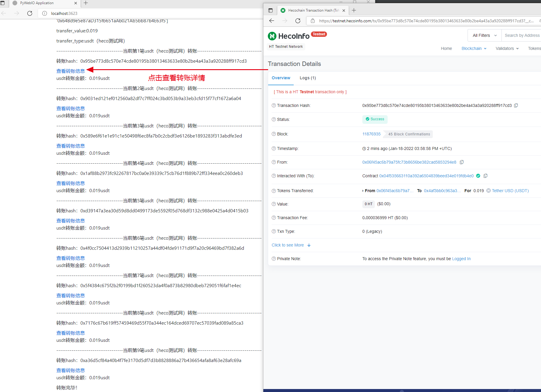Open 查看转账信息 link for transfer 4
The width and height of the screenshot is (541, 392).
(70, 183)
